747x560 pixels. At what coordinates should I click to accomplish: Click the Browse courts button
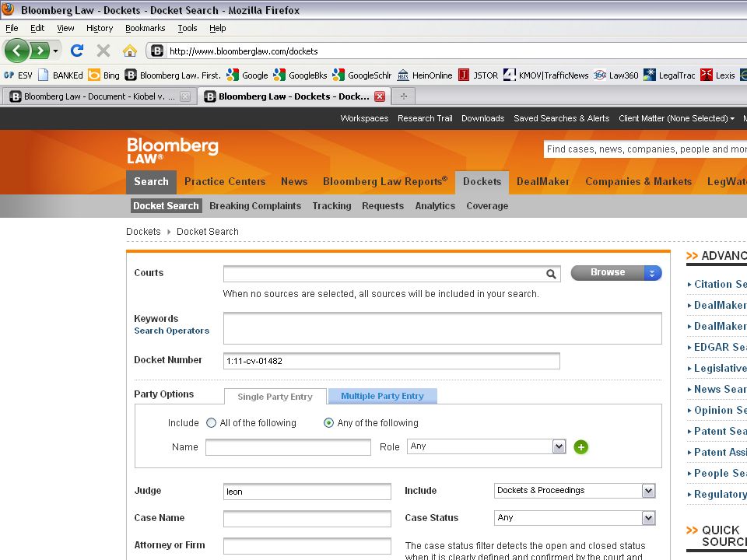[608, 272]
